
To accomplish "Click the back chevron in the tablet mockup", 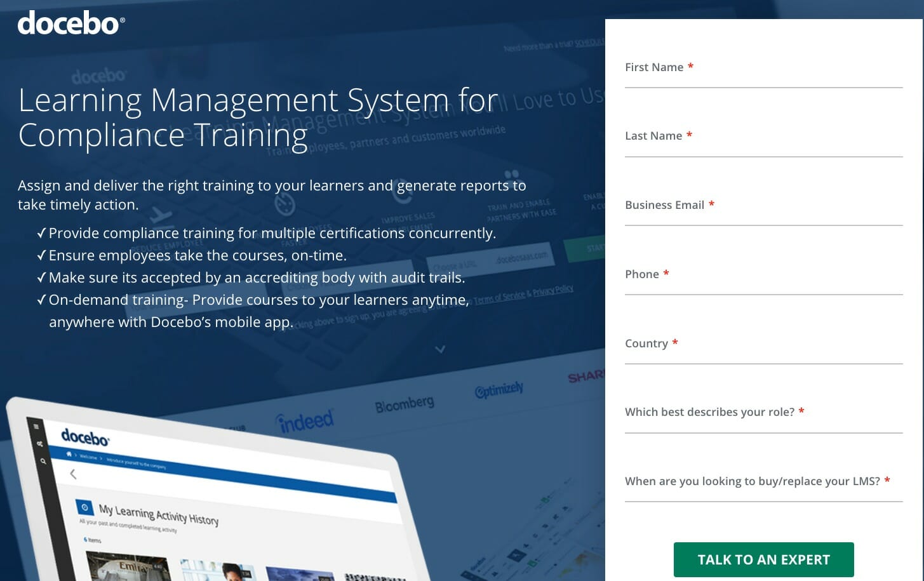I will coord(73,474).
